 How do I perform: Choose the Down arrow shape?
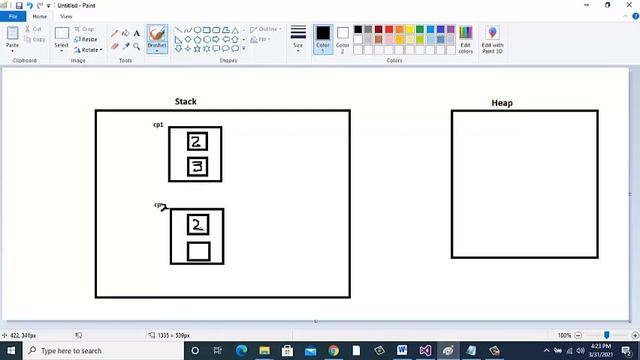point(178,49)
